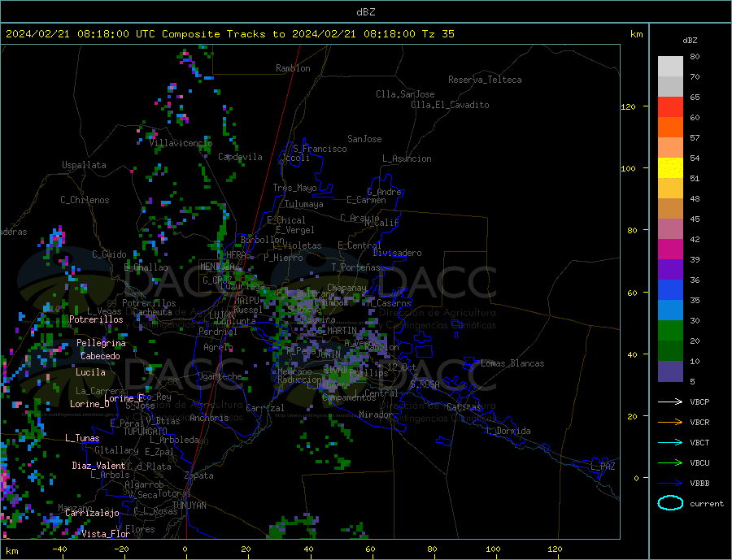
Task: Click the green VBCU arrow icon
Action: tap(670, 462)
